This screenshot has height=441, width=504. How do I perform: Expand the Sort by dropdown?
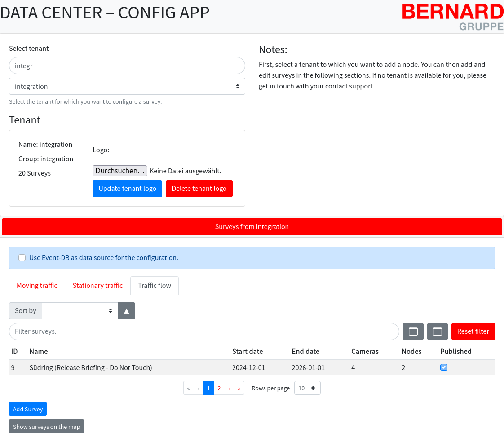[80, 311]
